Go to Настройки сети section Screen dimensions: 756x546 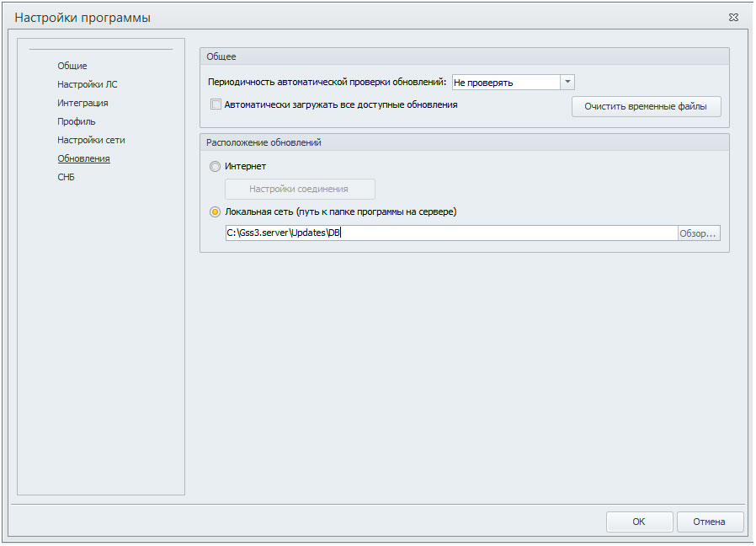point(91,140)
